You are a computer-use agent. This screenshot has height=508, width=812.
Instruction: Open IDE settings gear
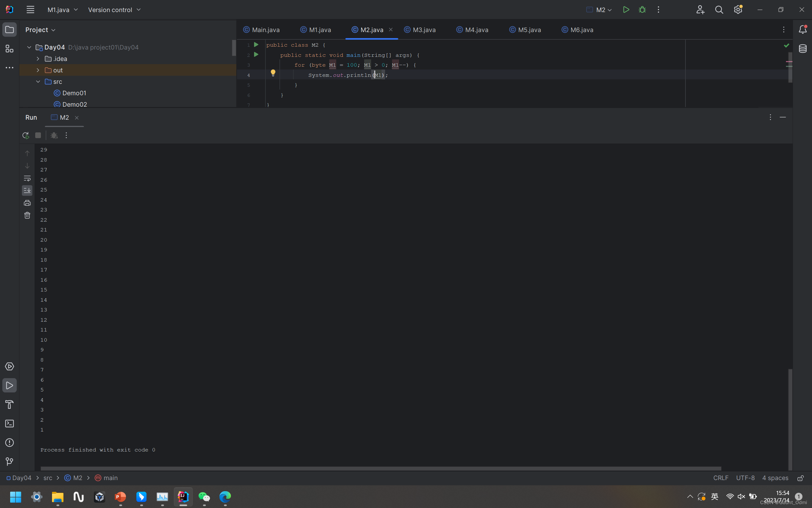click(x=738, y=10)
